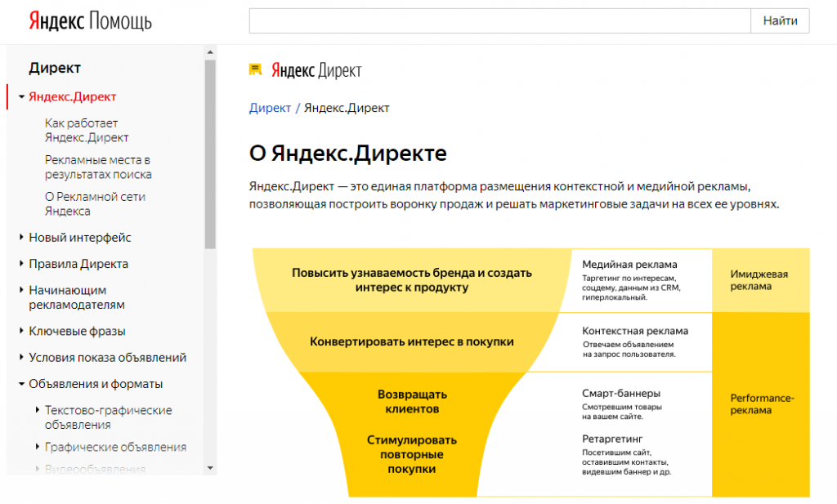Collapse the Яндекс.Директ sidebar section
Screen dimensions: 837x504
tap(21, 96)
